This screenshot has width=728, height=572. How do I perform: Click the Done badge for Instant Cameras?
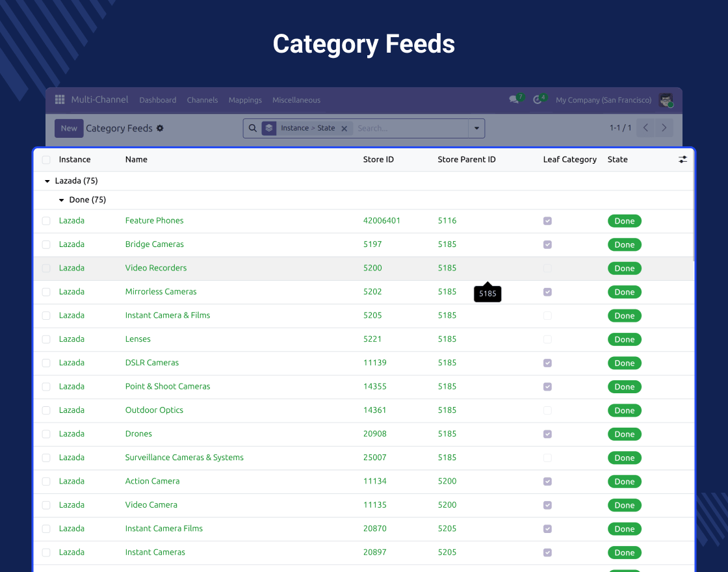[x=625, y=552]
